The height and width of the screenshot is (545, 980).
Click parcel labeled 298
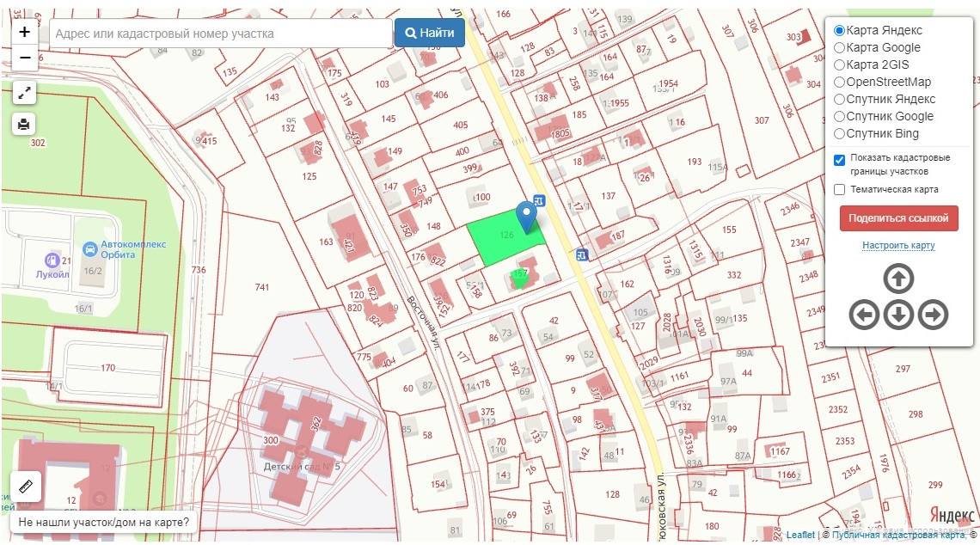tap(916, 413)
